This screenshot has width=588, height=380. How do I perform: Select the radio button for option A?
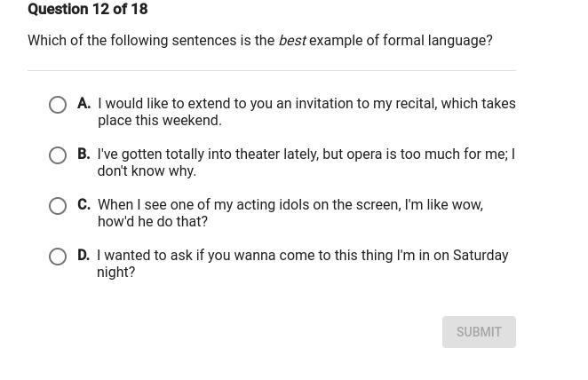tap(58, 105)
